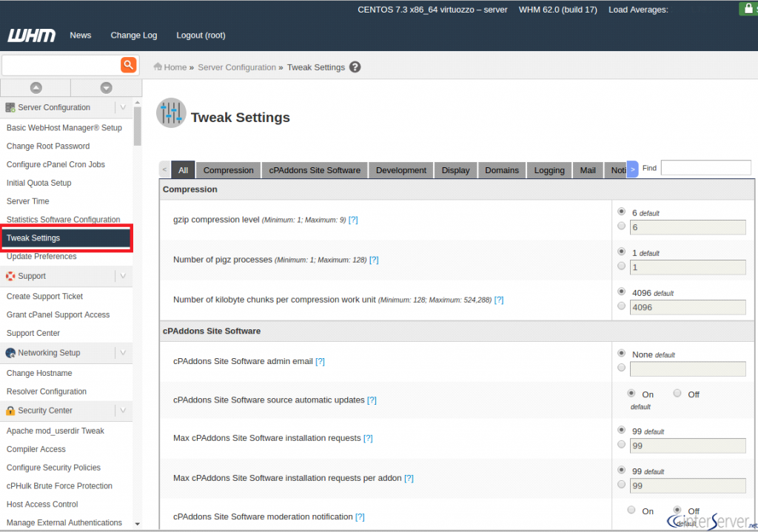
Task: Collapse the Networking Setup section
Action: [x=123, y=353]
